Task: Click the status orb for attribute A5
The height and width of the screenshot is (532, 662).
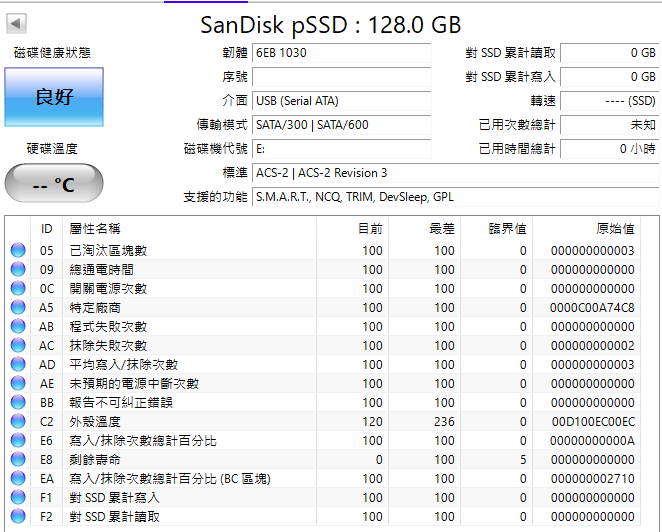Action: [18, 307]
